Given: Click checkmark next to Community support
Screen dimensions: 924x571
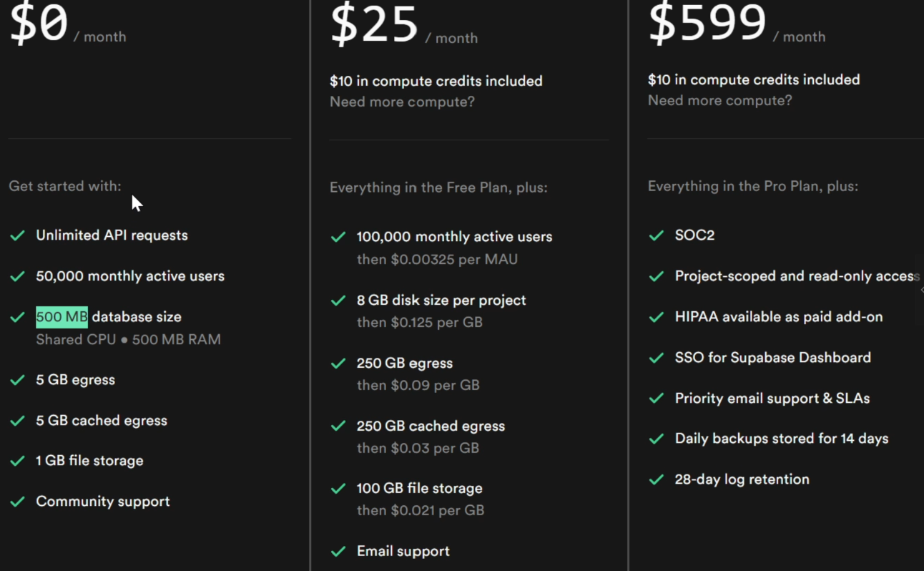Looking at the screenshot, I should [x=18, y=502].
